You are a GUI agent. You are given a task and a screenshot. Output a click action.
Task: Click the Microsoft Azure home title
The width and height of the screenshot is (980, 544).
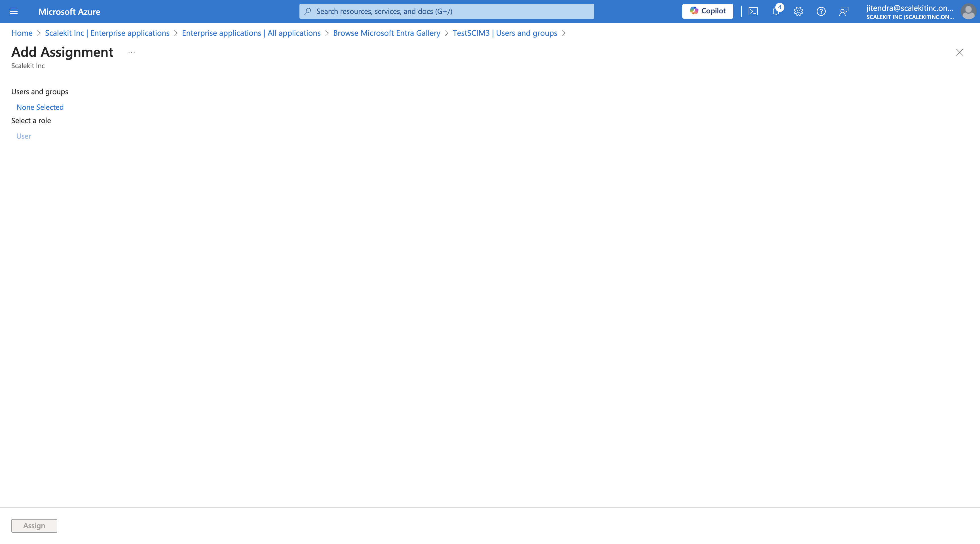pos(69,12)
